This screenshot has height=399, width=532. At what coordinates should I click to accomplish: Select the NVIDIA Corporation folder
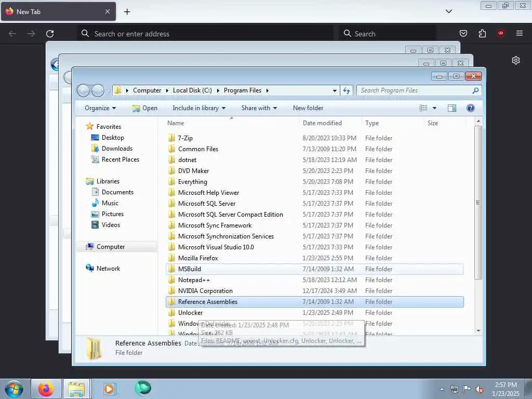205,291
